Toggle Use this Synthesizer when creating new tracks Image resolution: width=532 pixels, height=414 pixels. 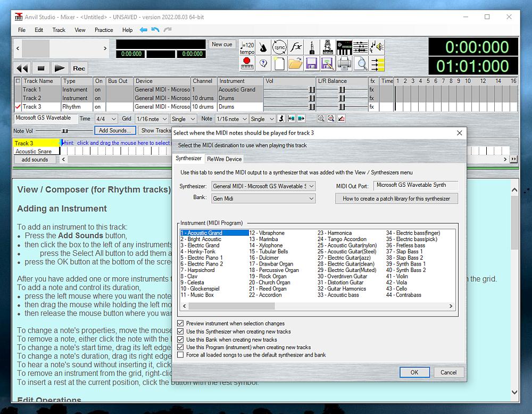click(180, 332)
